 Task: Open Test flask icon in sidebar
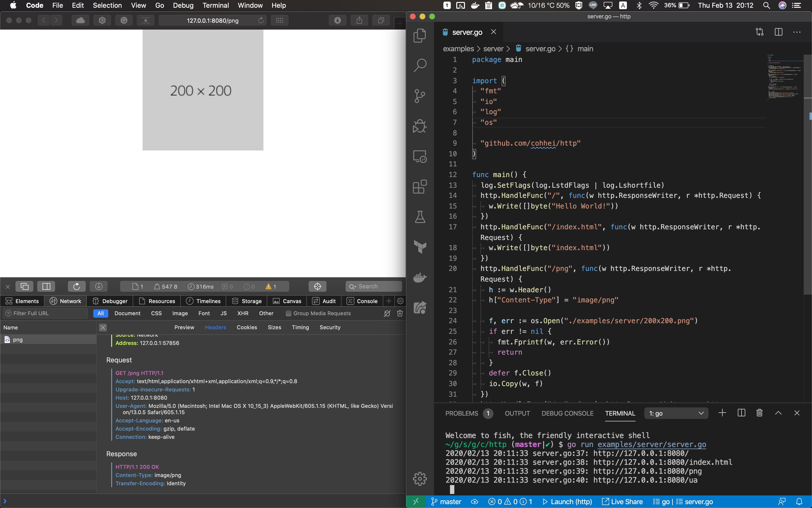pos(420,217)
